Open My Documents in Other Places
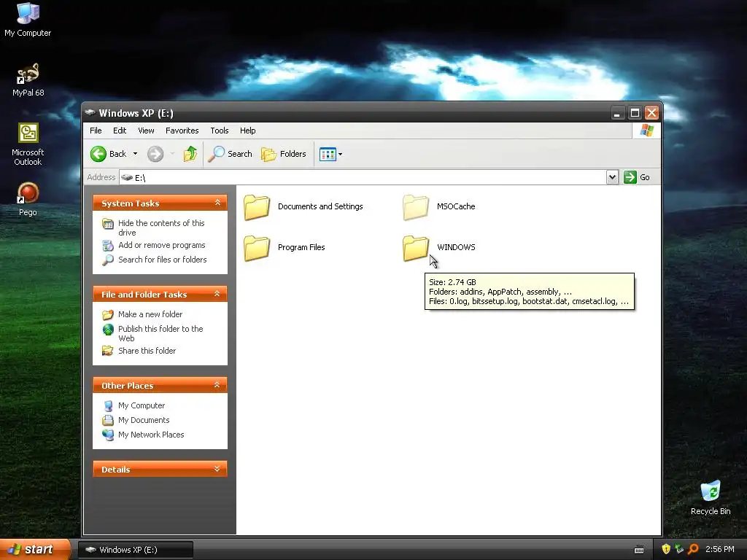 click(x=144, y=420)
